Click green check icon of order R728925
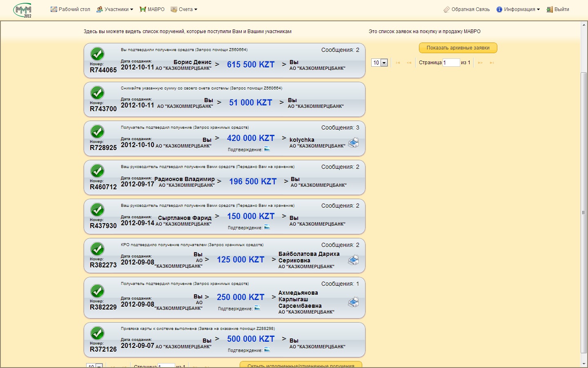This screenshot has height=368, width=588. point(97,132)
